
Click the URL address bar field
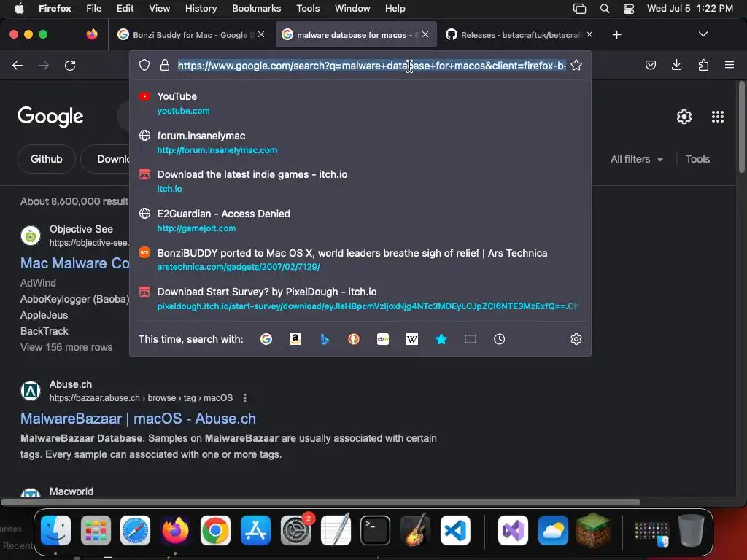pos(371,66)
